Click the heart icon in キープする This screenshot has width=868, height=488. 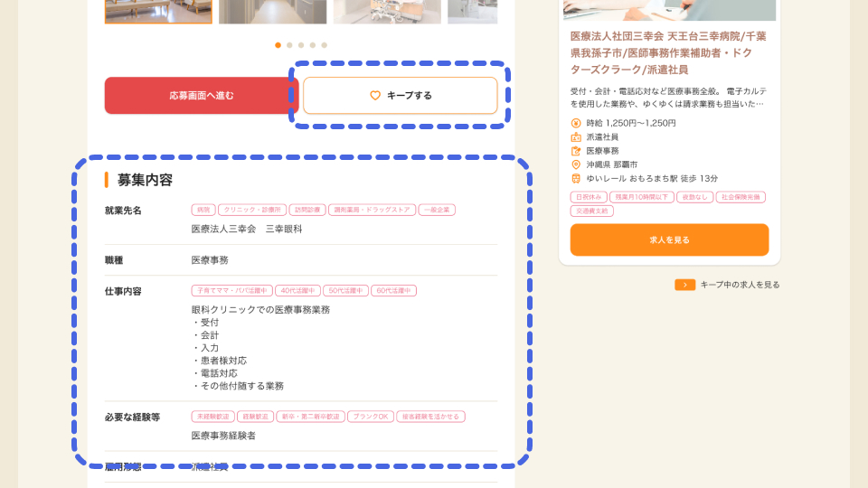[x=375, y=96]
